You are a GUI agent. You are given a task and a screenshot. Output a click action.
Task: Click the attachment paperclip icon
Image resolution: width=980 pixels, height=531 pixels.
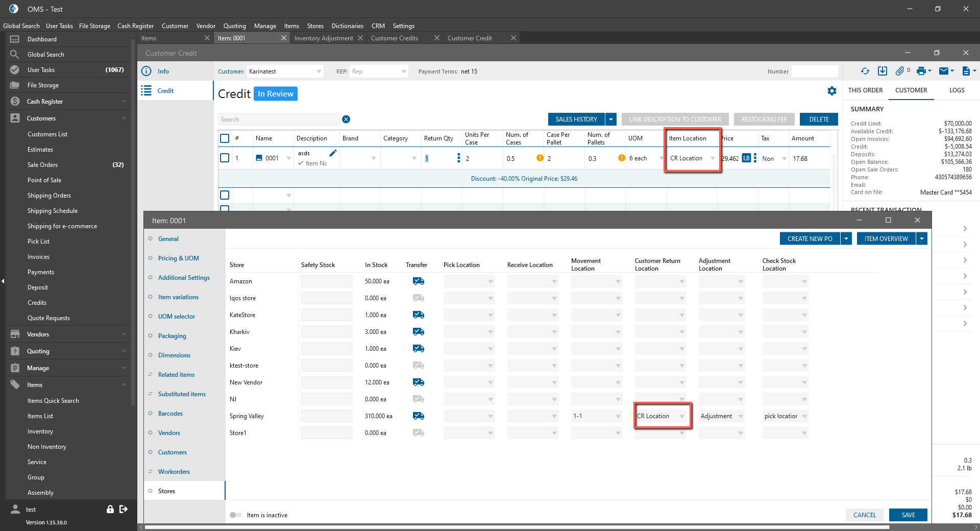[899, 71]
